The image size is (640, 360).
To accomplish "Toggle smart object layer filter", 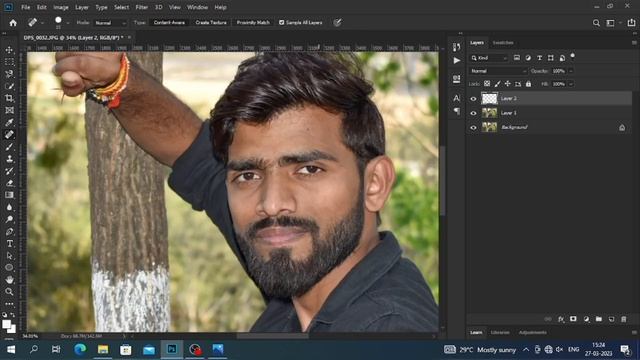I will (562, 58).
